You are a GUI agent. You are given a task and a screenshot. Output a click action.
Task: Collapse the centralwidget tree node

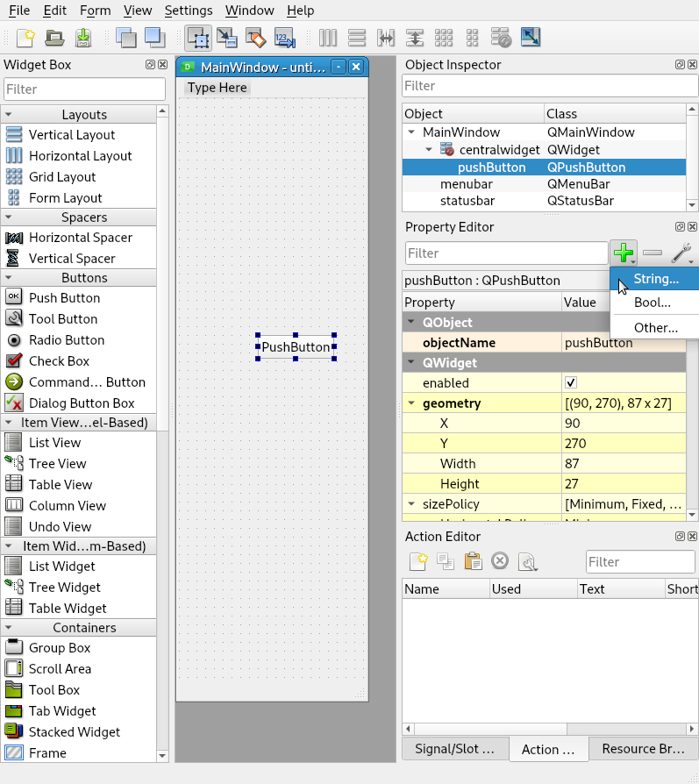429,150
